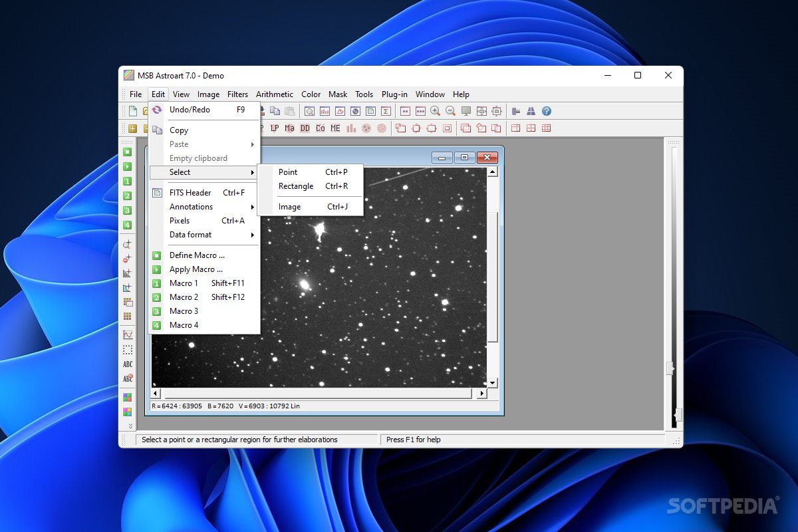Click 'Press F1 for help' status text

(x=414, y=440)
